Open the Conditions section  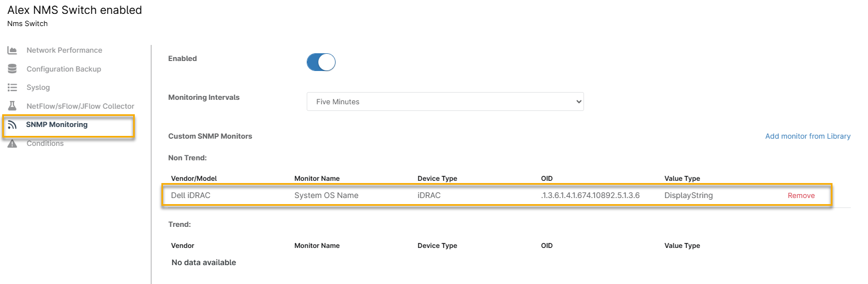pos(45,144)
